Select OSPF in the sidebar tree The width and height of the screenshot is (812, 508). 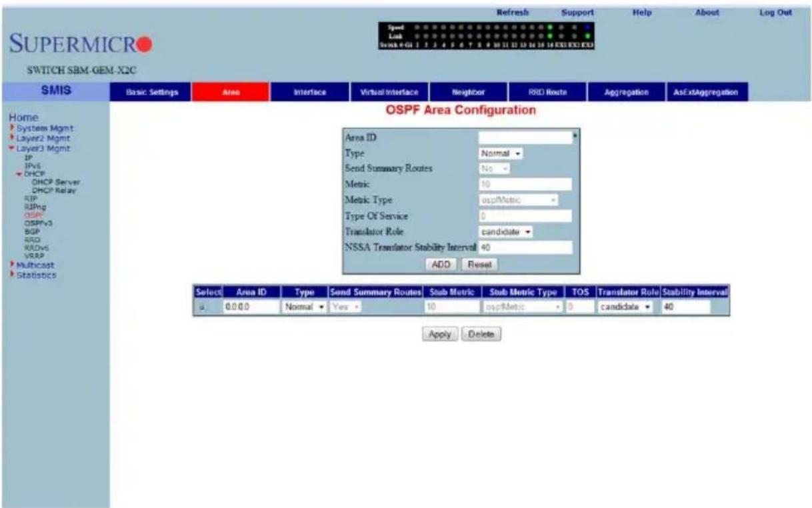click(32, 215)
